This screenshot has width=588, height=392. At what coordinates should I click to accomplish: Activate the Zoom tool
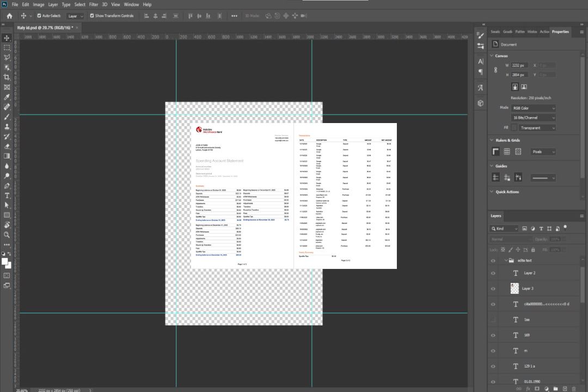coord(7,235)
